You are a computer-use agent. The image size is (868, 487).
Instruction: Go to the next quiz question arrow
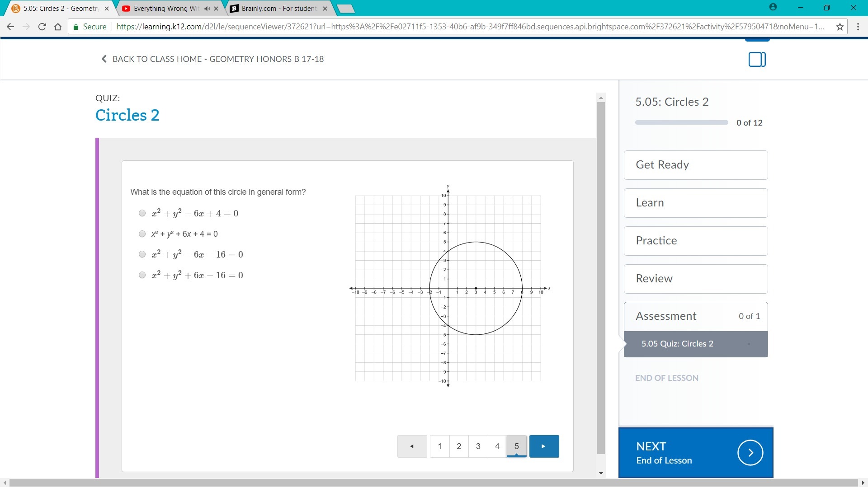pyautogui.click(x=544, y=446)
